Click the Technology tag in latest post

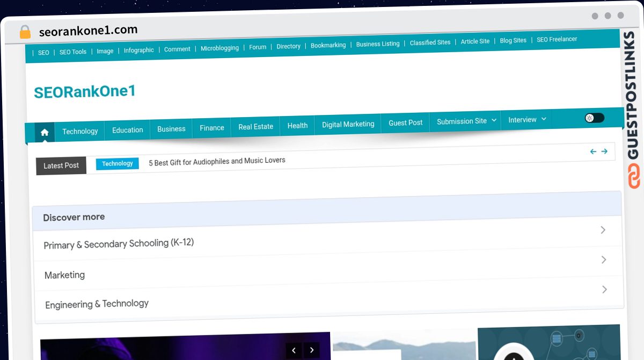click(118, 164)
